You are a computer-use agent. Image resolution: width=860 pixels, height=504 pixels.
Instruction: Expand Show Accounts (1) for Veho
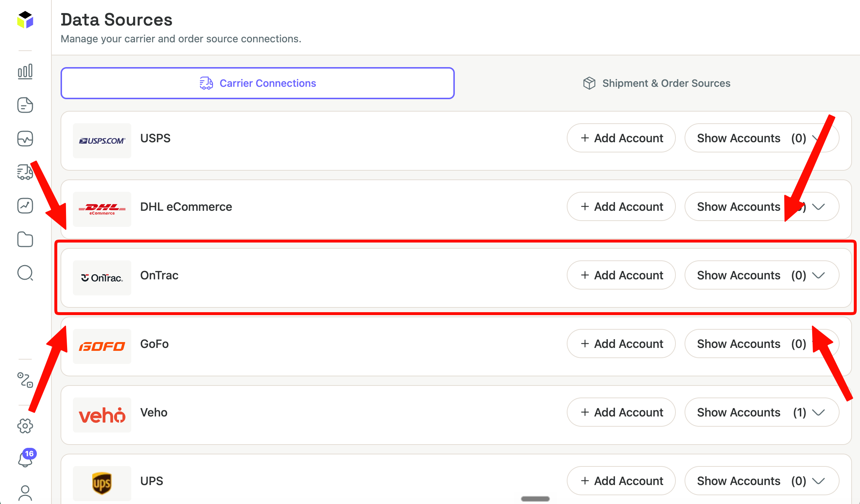pos(762,412)
